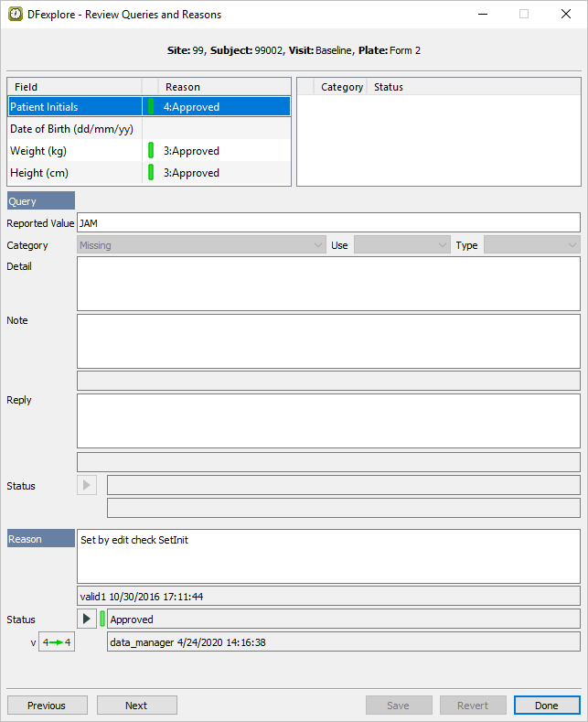Click the green reason indicator for Weight
588x722 pixels.
pyautogui.click(x=151, y=151)
